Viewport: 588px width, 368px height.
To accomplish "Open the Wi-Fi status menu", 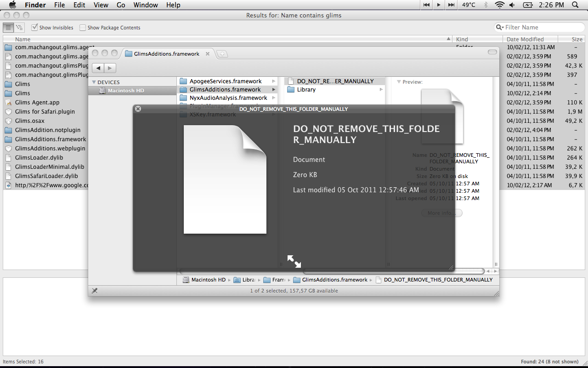I will click(499, 5).
